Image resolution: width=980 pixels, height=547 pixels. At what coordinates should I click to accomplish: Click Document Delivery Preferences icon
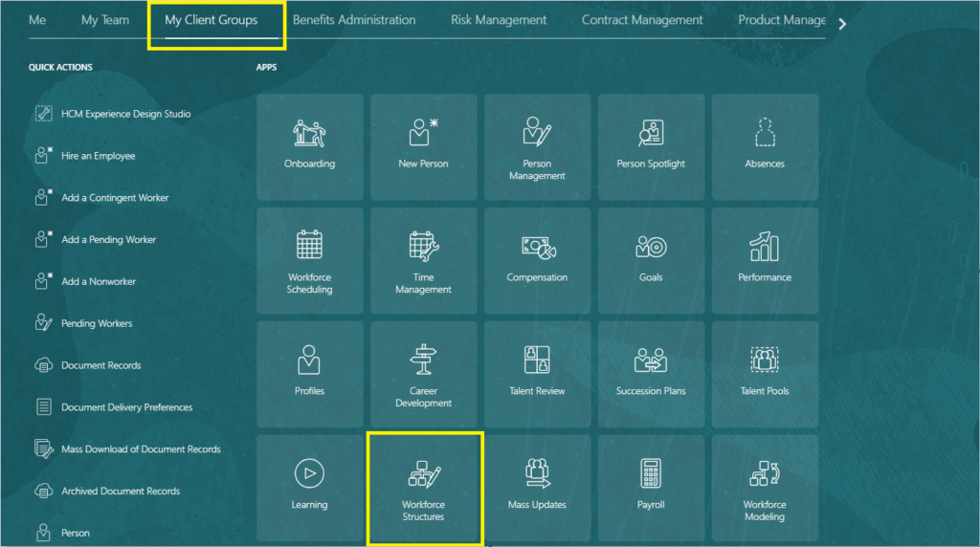click(43, 406)
